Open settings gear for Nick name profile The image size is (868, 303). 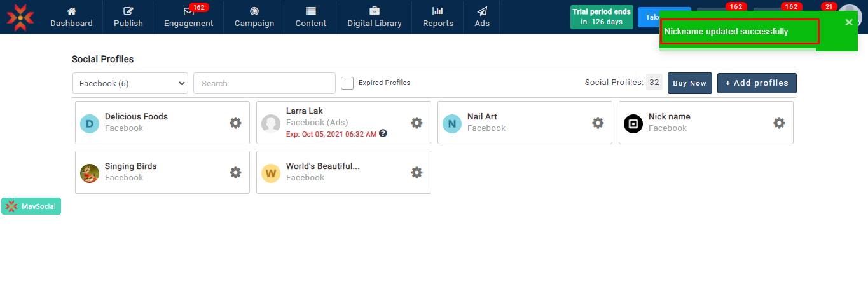point(779,123)
